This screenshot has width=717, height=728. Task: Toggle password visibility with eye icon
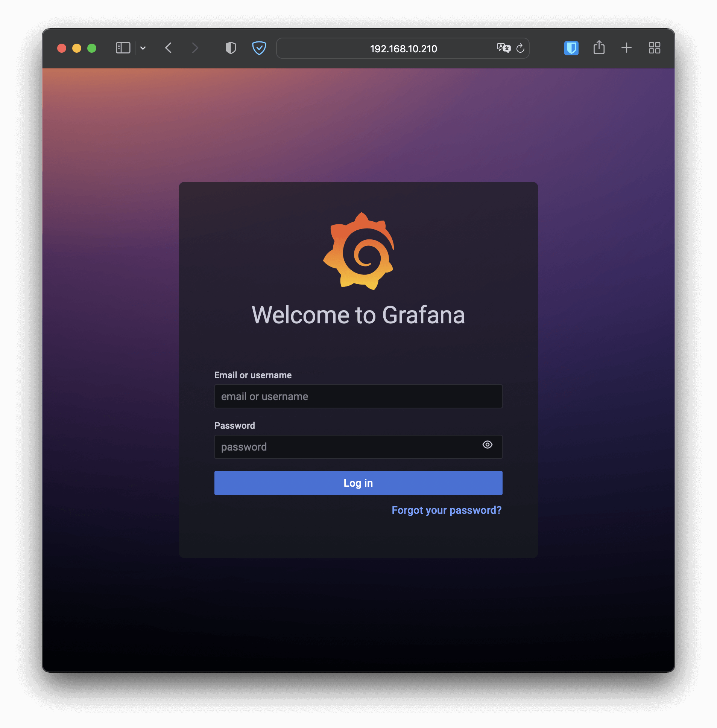pos(487,445)
